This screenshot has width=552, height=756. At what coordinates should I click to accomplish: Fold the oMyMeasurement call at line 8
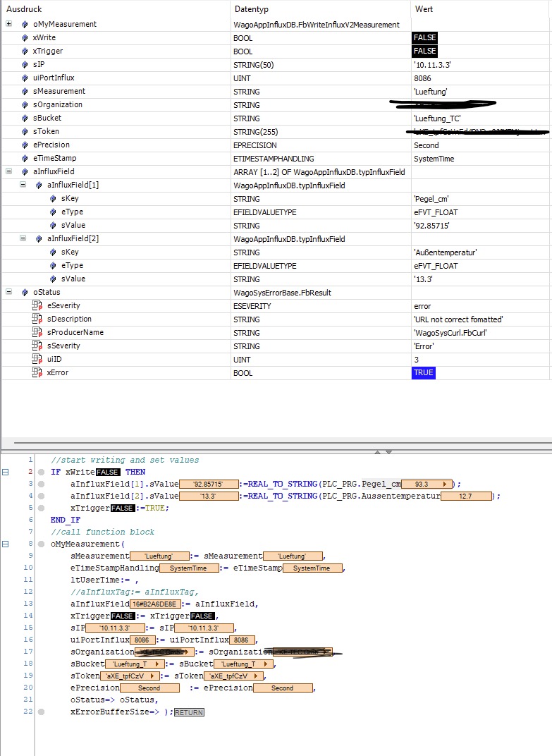[x=6, y=544]
